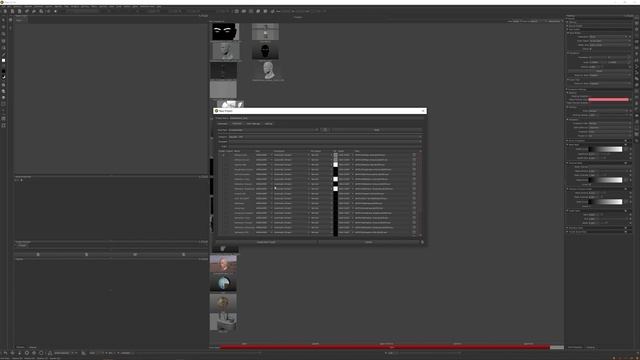Click the Create New Project button in dialog

click(266, 242)
